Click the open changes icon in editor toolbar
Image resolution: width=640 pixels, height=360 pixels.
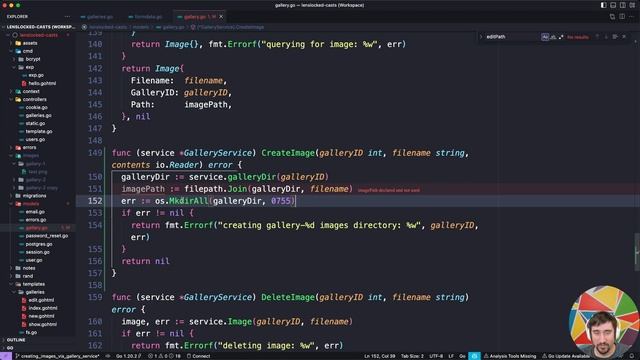pyautogui.click(x=612, y=17)
